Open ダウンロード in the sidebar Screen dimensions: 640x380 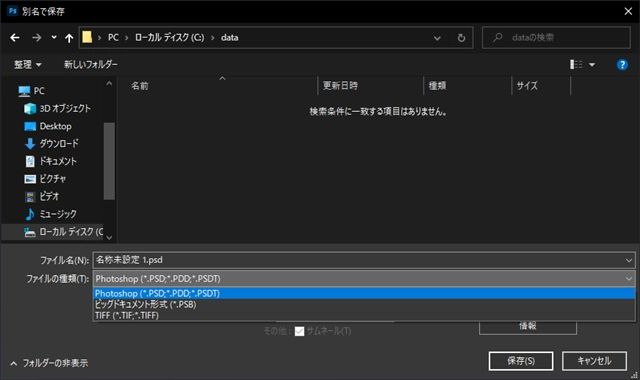click(x=59, y=144)
